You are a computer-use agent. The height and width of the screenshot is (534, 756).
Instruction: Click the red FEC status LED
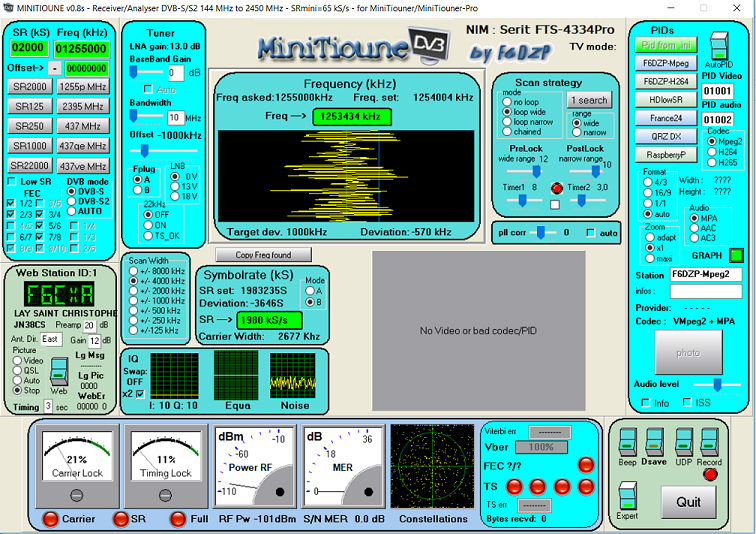point(586,465)
